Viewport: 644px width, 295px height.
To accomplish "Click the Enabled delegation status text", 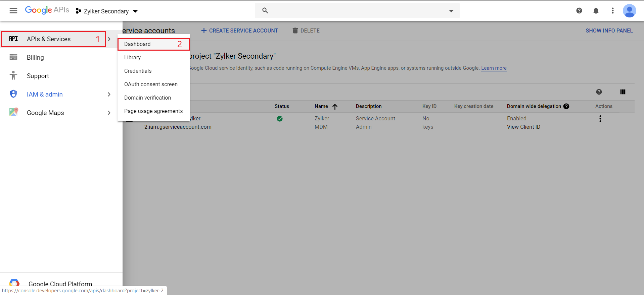I will click(x=517, y=118).
